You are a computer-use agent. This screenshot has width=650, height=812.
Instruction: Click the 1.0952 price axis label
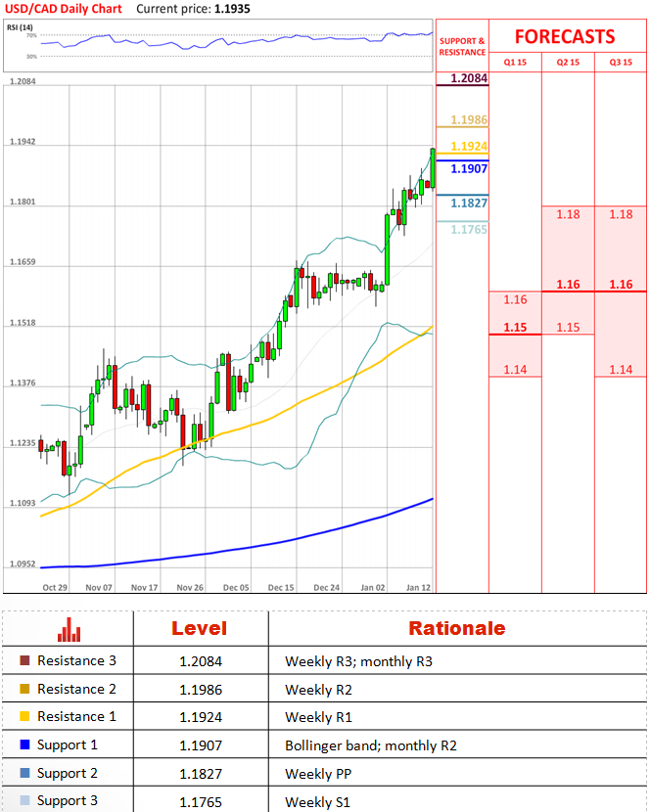[x=23, y=564]
